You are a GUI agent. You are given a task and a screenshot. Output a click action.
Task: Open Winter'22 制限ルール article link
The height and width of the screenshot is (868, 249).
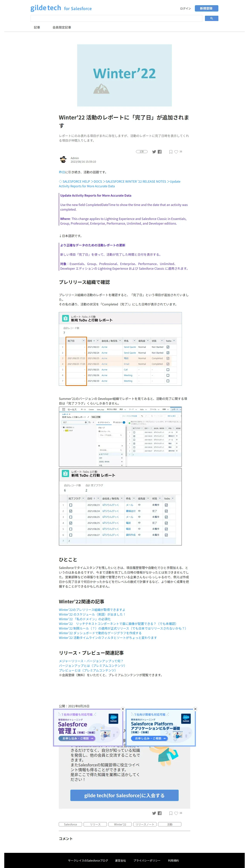pos(123,628)
